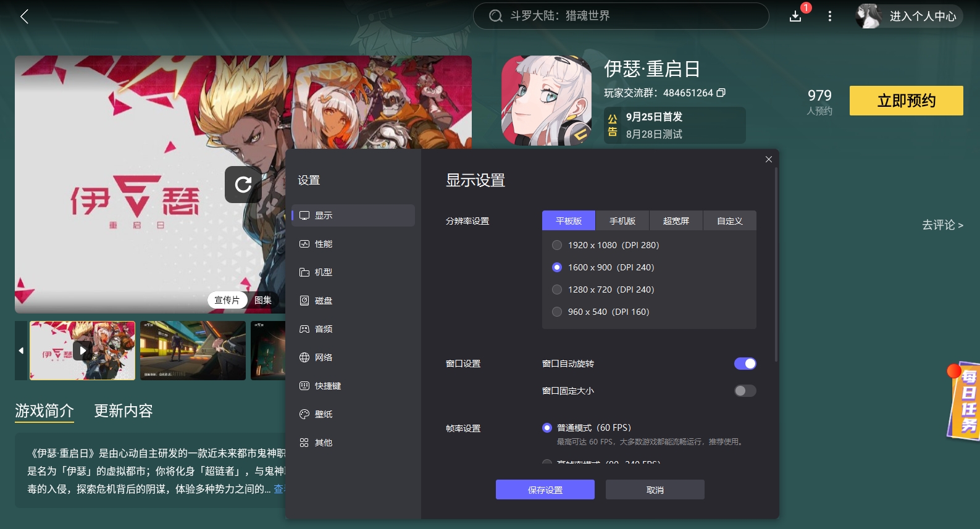Click the 979 人预约 count
980x529 pixels.
tap(819, 102)
